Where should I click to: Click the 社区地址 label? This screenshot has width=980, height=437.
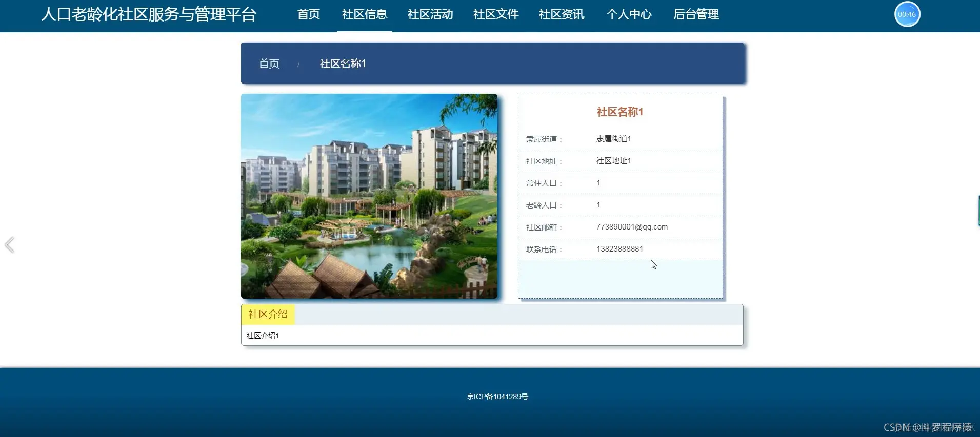coord(544,161)
